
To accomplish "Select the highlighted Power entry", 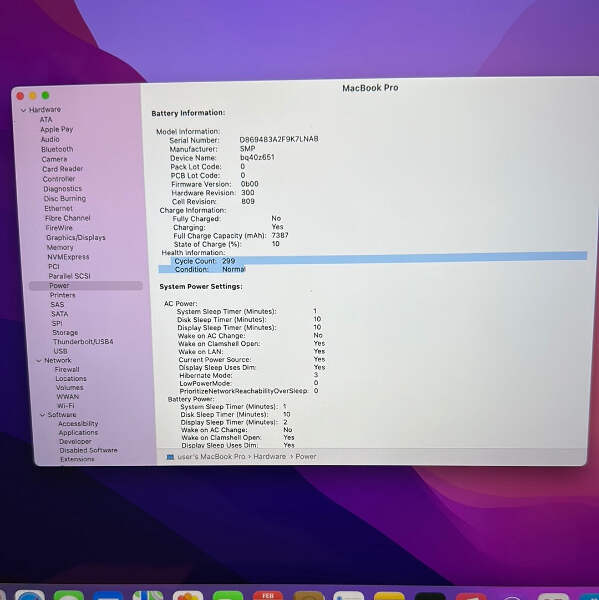I will click(86, 286).
